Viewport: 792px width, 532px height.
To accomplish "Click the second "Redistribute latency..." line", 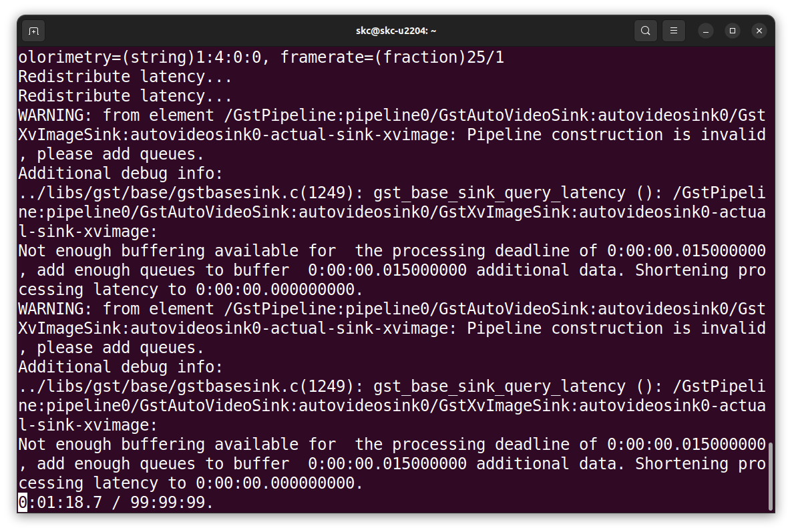I will pos(125,96).
